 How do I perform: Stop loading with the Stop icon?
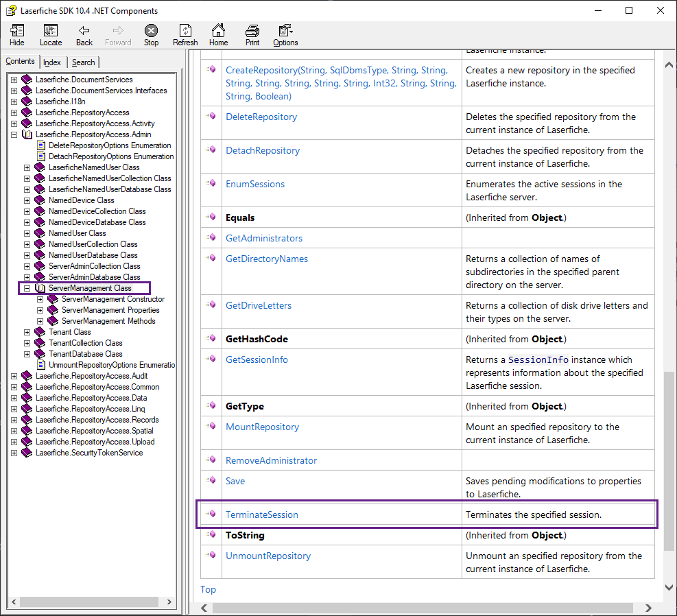151,31
